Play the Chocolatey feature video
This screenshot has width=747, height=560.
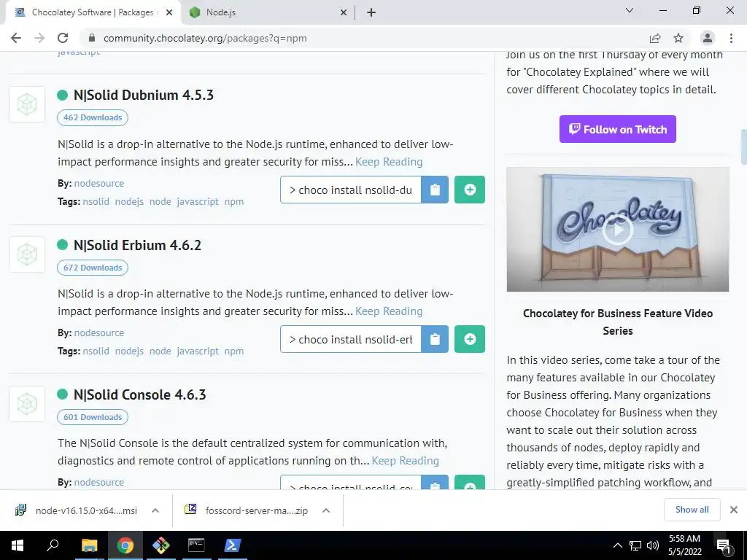point(617,230)
